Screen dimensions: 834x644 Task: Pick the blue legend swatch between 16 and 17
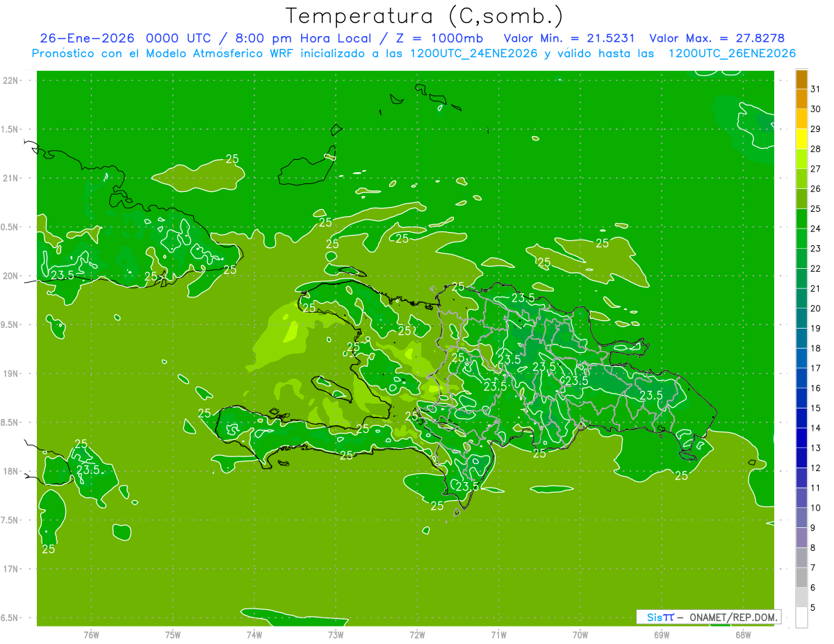[x=801, y=378]
